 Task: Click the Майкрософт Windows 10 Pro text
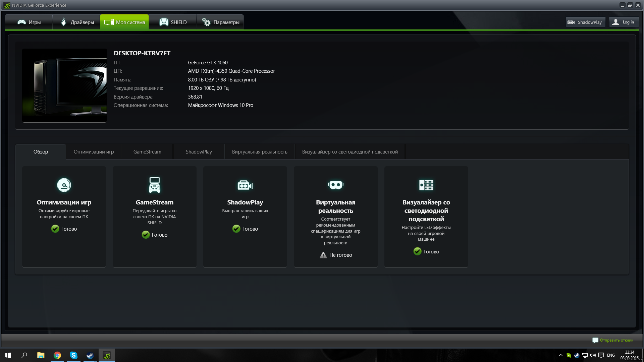click(220, 105)
